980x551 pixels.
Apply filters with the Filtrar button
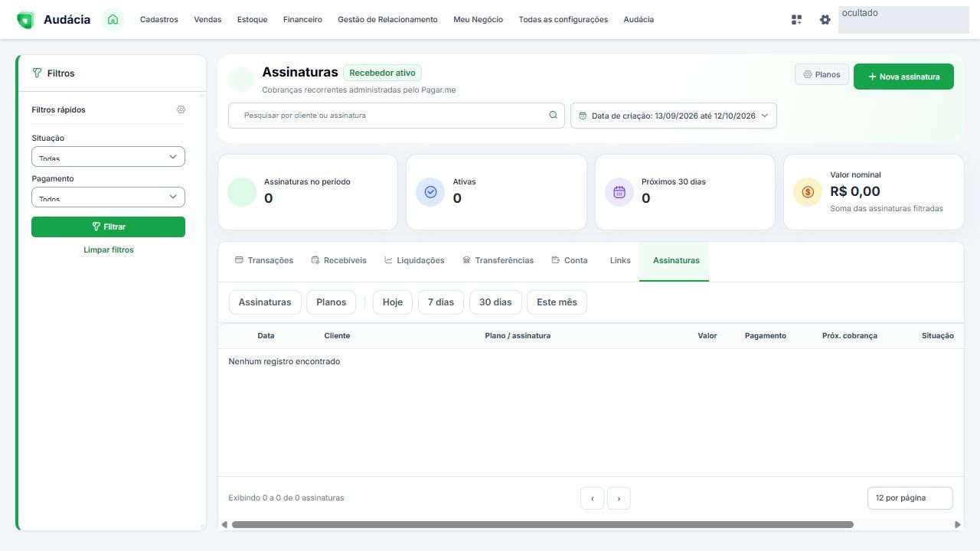pos(108,227)
